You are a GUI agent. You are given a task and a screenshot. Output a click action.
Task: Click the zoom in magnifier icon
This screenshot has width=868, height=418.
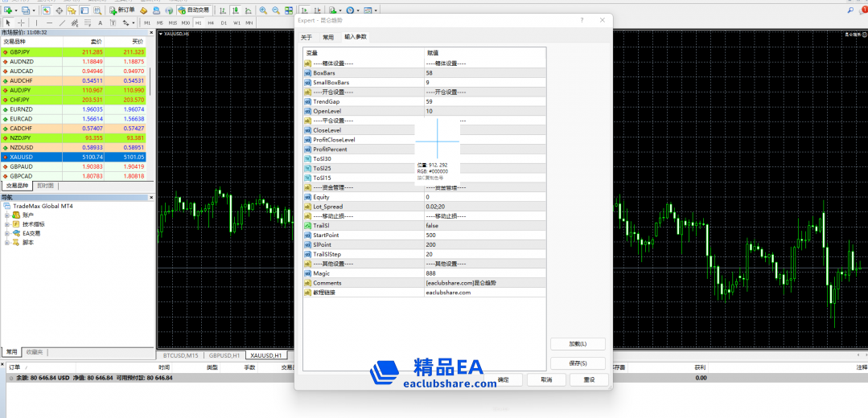click(264, 10)
